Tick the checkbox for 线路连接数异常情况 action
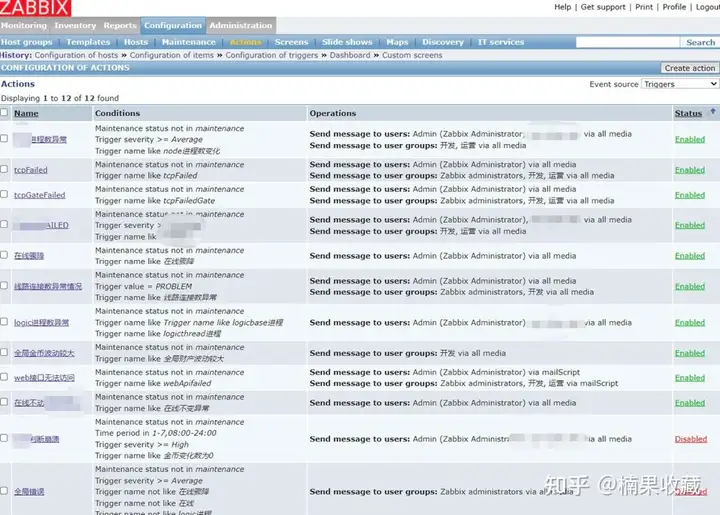Viewport: 720px width, 515px height. (x=4, y=286)
